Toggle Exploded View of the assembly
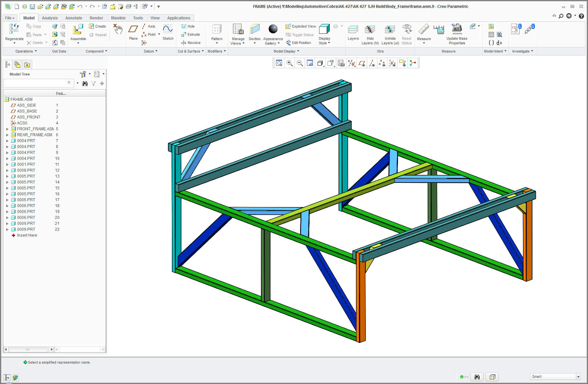This screenshot has height=384, width=588. (300, 26)
